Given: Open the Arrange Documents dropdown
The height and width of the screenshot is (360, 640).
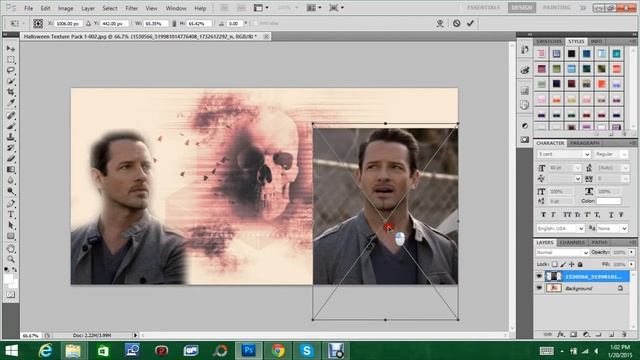Looking at the screenshot, I should tap(314, 8).
